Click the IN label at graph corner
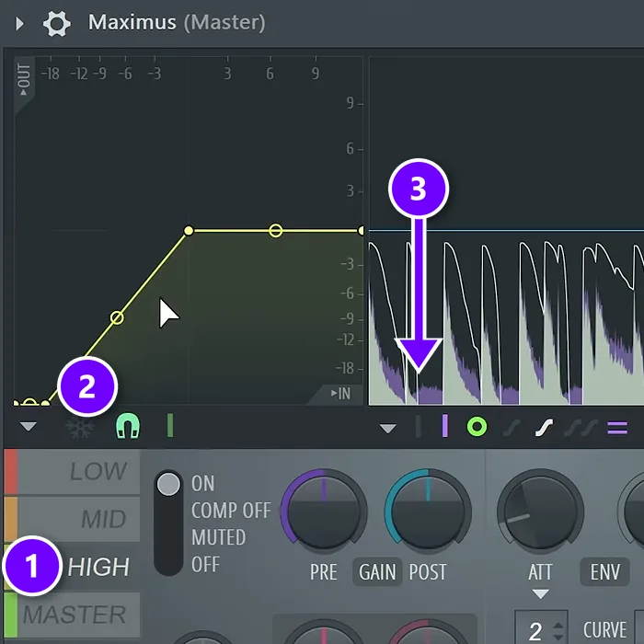This screenshot has height=644, width=644. 340,394
